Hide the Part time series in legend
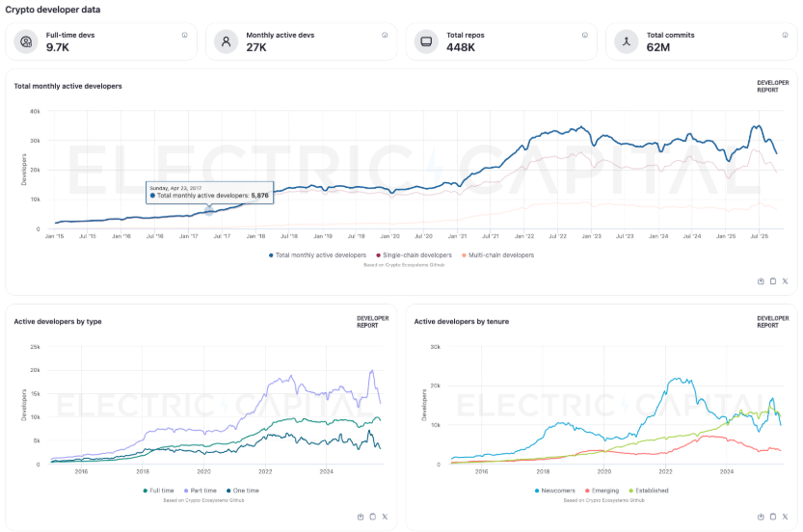This screenshot has height=532, width=803. coord(201,491)
